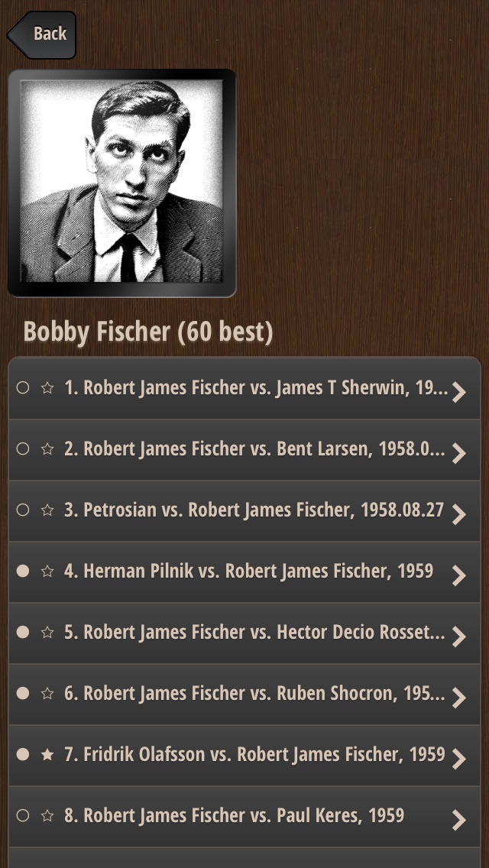Viewport: 489px width, 868px height.
Task: Star game 5 versus Hector Rossetto
Action: click(x=47, y=632)
